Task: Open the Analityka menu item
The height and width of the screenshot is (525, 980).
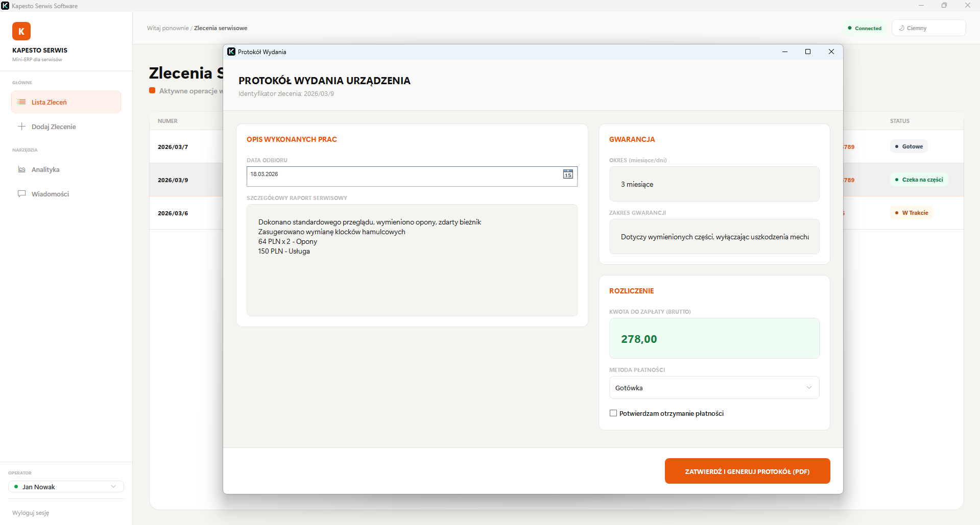Action: pos(45,169)
